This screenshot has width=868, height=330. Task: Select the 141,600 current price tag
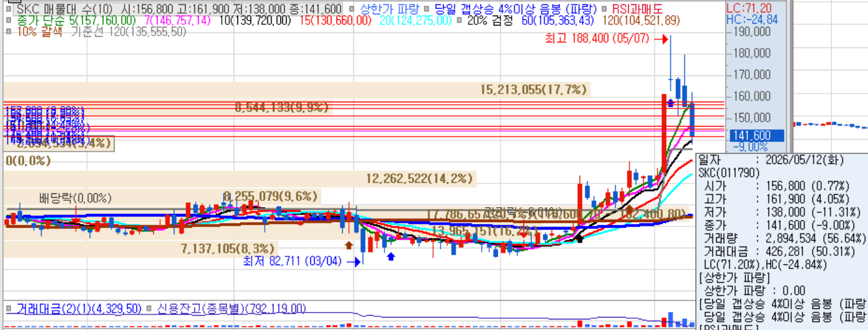click(751, 135)
